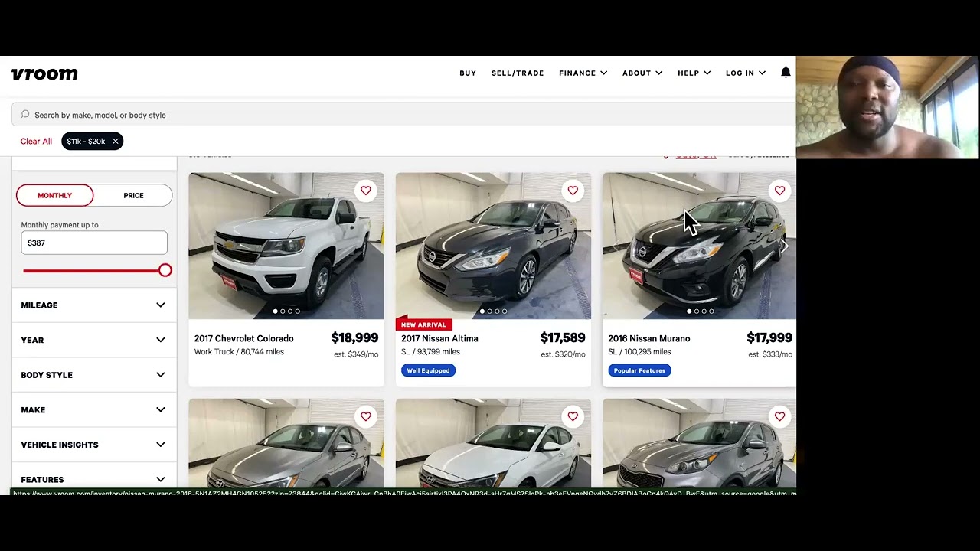Screen dimensions: 980x551
Task: Open the Finance dropdown menu
Action: click(583, 73)
